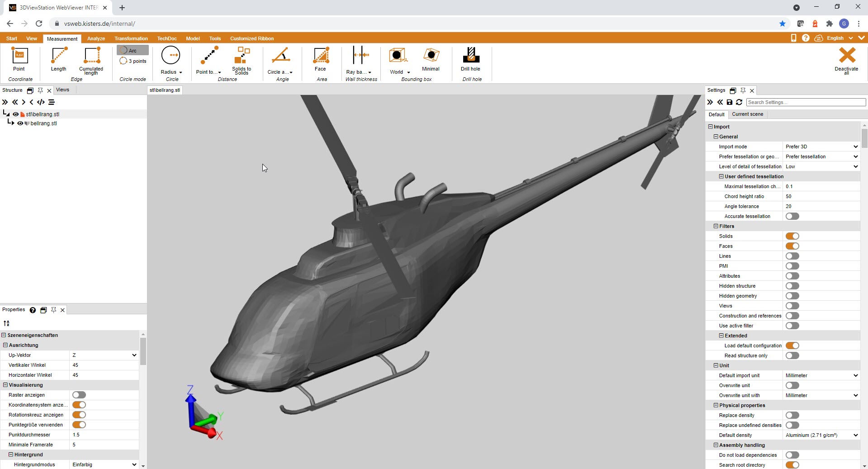Turn off Rotationskreuz anzeigen

[x=79, y=415]
